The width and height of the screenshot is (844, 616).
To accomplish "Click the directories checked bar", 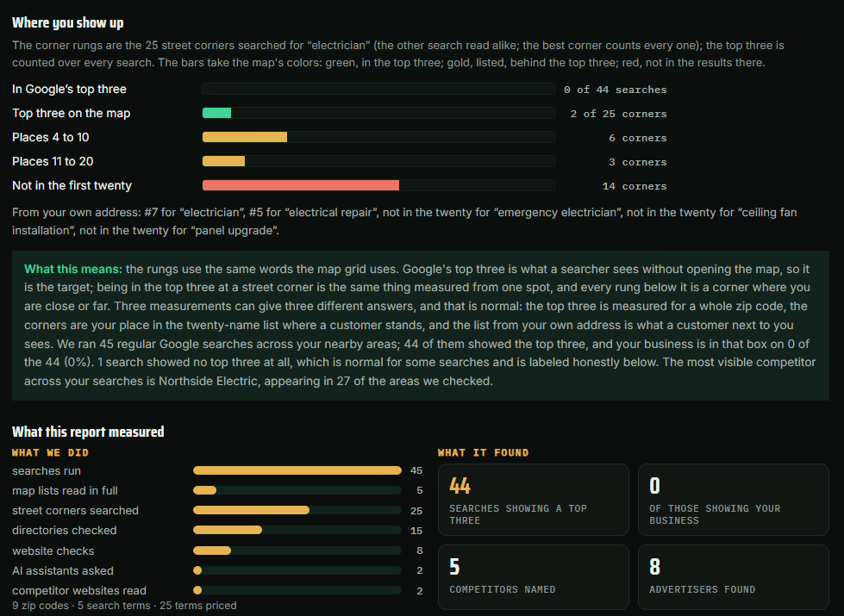I will pos(228,531).
